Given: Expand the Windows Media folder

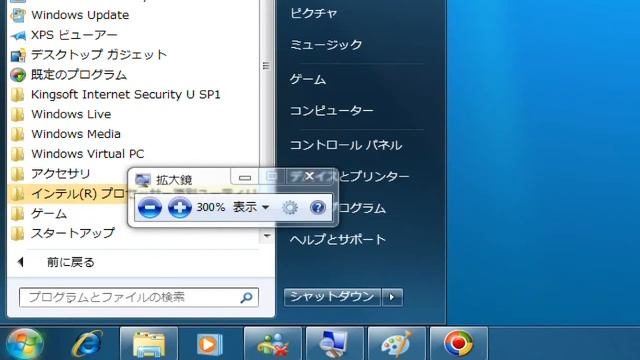Looking at the screenshot, I should [133, 134].
